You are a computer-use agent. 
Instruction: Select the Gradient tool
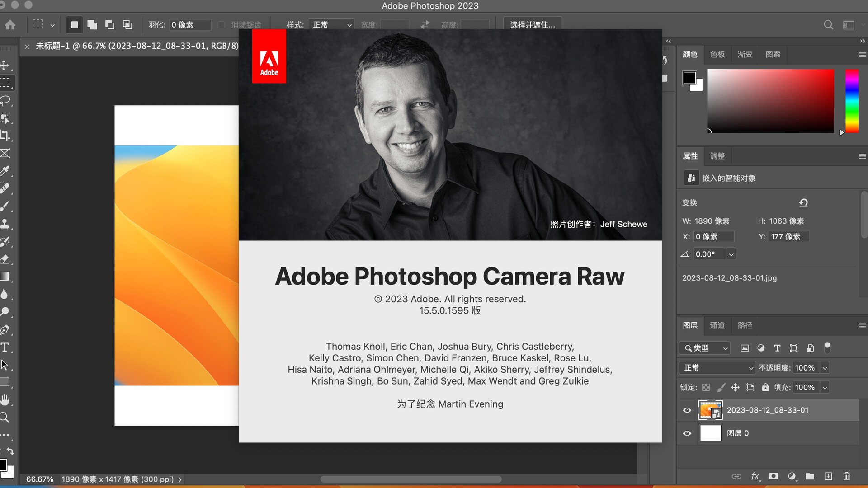5,277
